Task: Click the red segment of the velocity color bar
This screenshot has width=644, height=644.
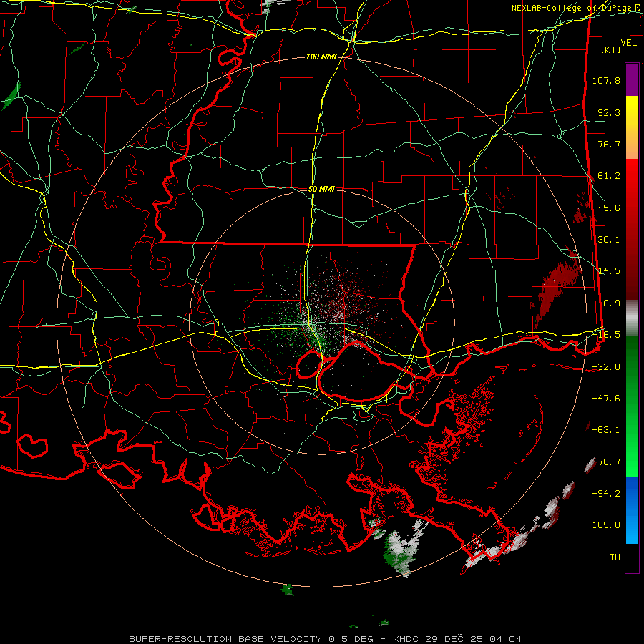Action: tap(632, 229)
